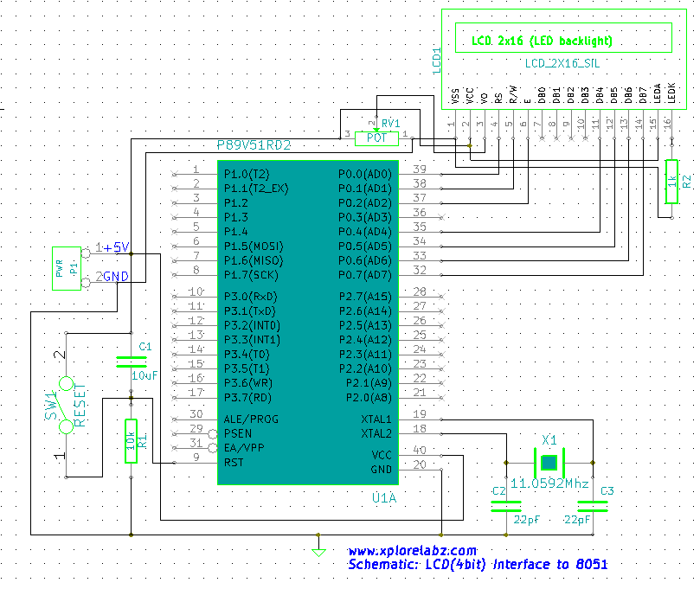Click the LEDA pin label on LCD

click(657, 93)
